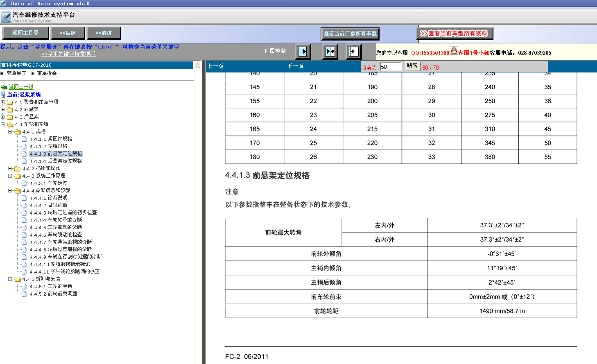Open 4.4.4.6 车轮跳动的检查

point(56,235)
